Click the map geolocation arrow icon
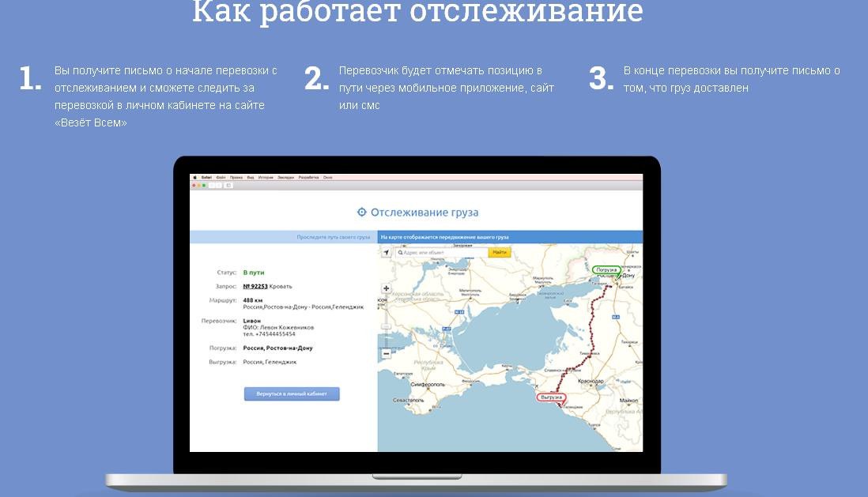868x497 pixels. 386,252
